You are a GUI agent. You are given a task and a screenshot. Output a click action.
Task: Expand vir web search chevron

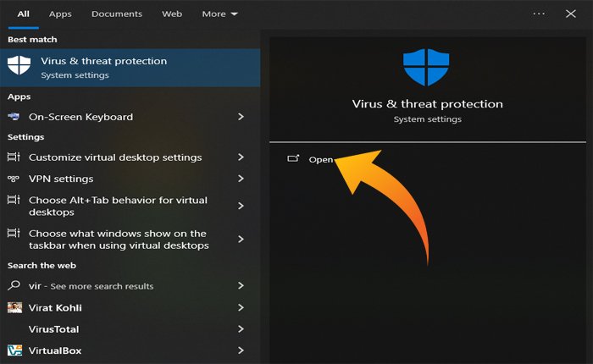click(x=241, y=286)
